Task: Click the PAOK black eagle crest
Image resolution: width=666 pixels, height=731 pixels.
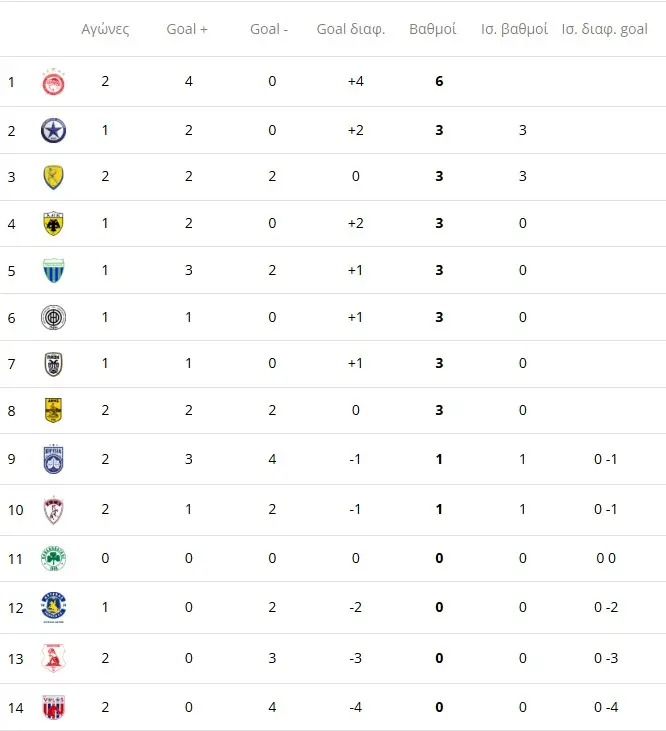Action: coord(53,364)
